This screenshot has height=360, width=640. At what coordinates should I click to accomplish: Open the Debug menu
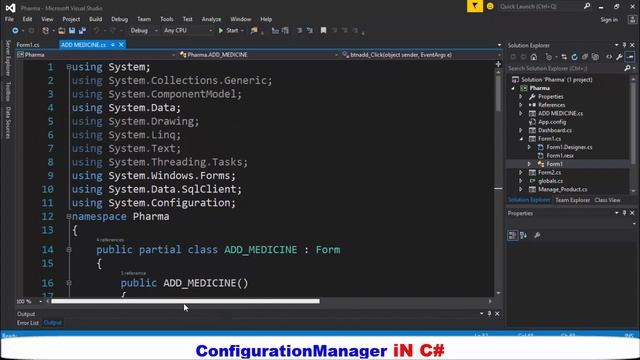click(119, 19)
